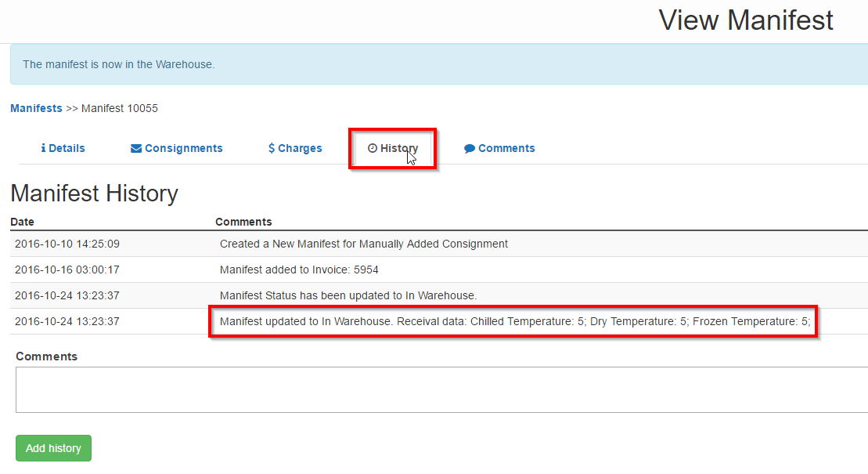Go back via Manifests breadcrumb link
The width and height of the screenshot is (868, 474).
[x=36, y=108]
